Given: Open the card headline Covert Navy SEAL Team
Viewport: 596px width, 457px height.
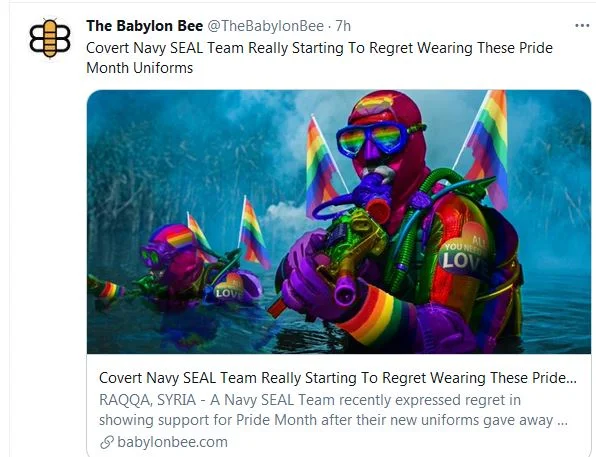Looking at the screenshot, I should [338, 378].
